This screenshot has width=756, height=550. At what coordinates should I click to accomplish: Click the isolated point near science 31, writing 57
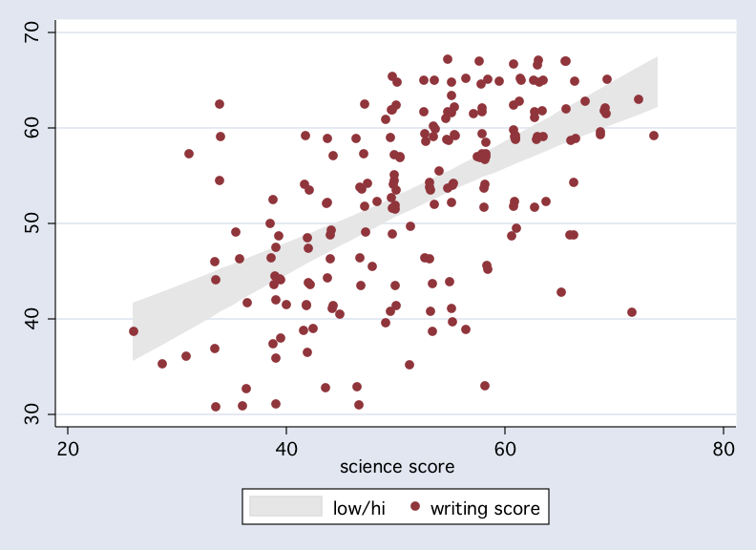189,154
